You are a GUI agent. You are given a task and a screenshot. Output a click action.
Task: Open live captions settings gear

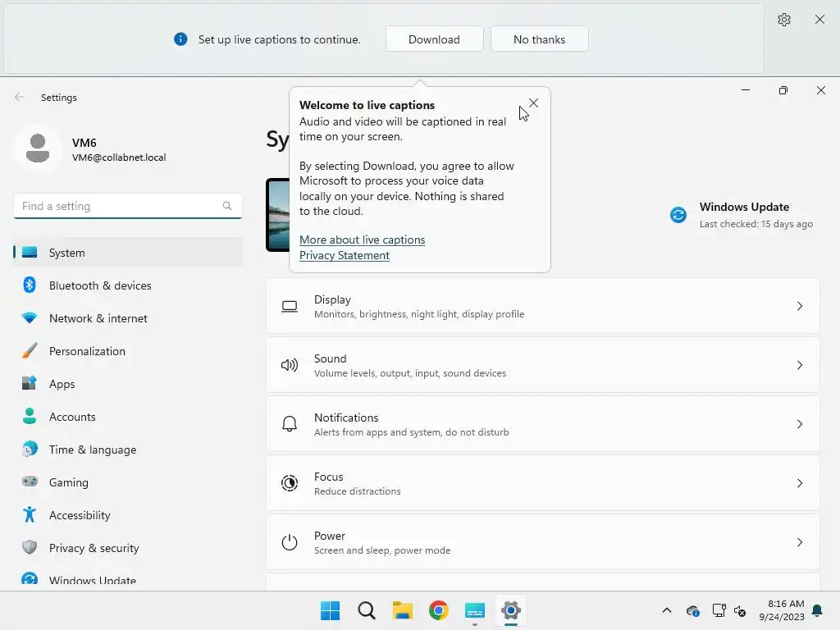pos(783,20)
